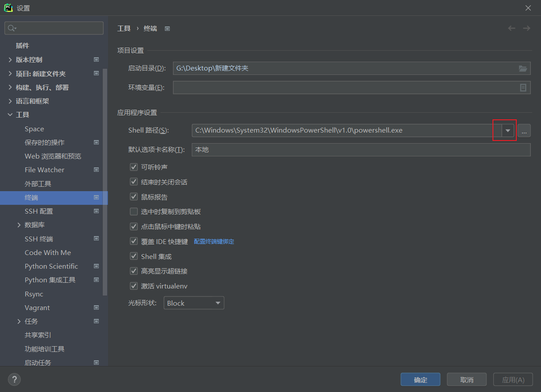Screen dimensions: 541x392
Task: Click the 应用(A) button
Action: point(513,379)
